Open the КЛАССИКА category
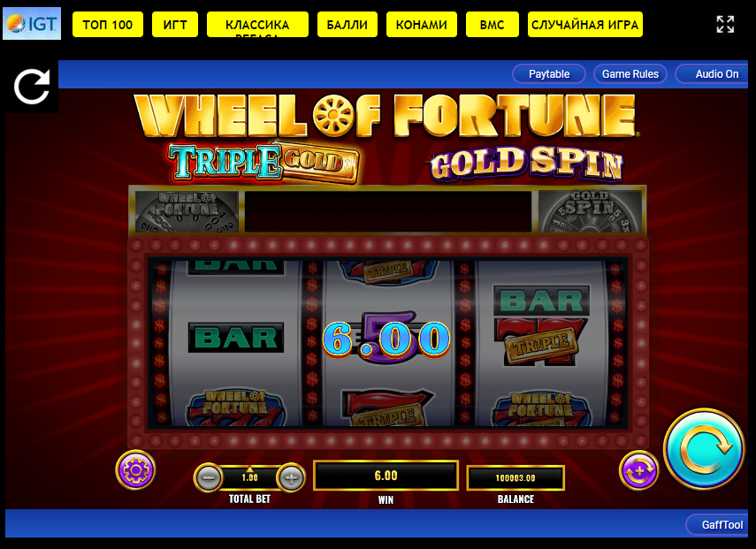The height and width of the screenshot is (549, 756). click(257, 25)
